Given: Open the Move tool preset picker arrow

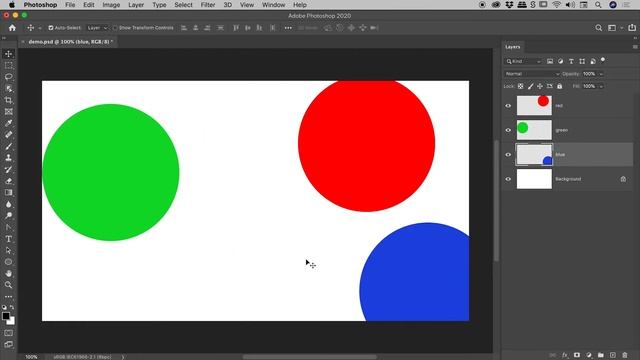Looking at the screenshot, I should point(40,28).
